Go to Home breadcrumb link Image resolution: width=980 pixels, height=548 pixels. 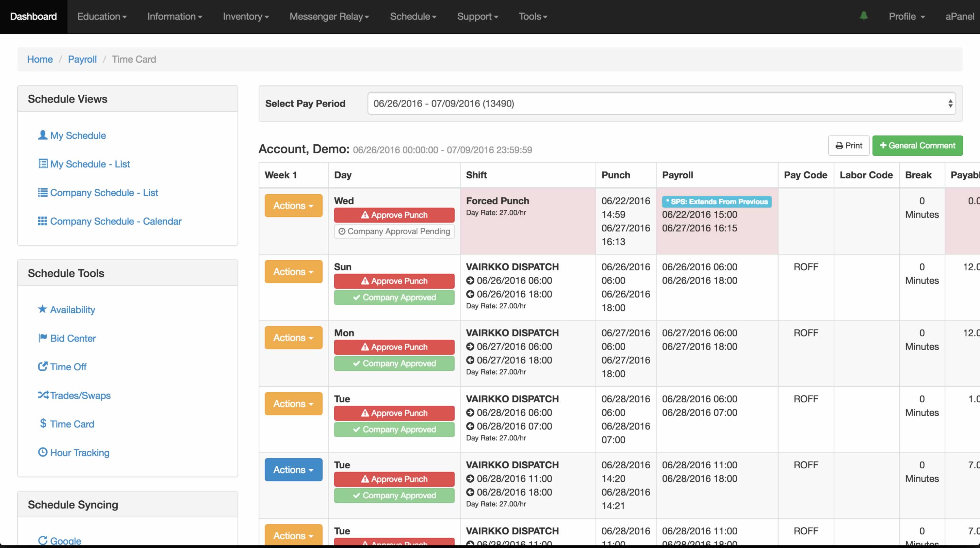(x=40, y=59)
